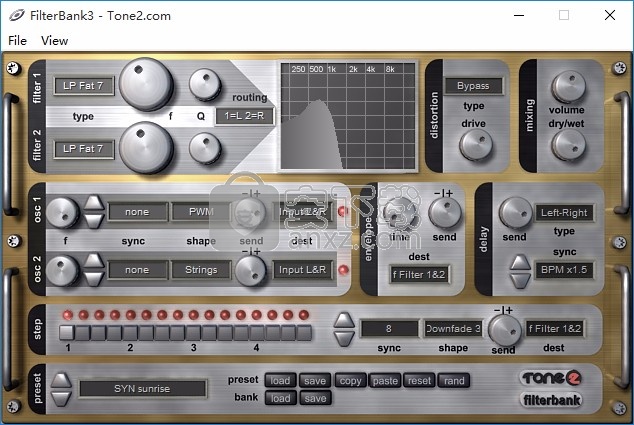Click osc 2 sync down arrow

point(94,279)
